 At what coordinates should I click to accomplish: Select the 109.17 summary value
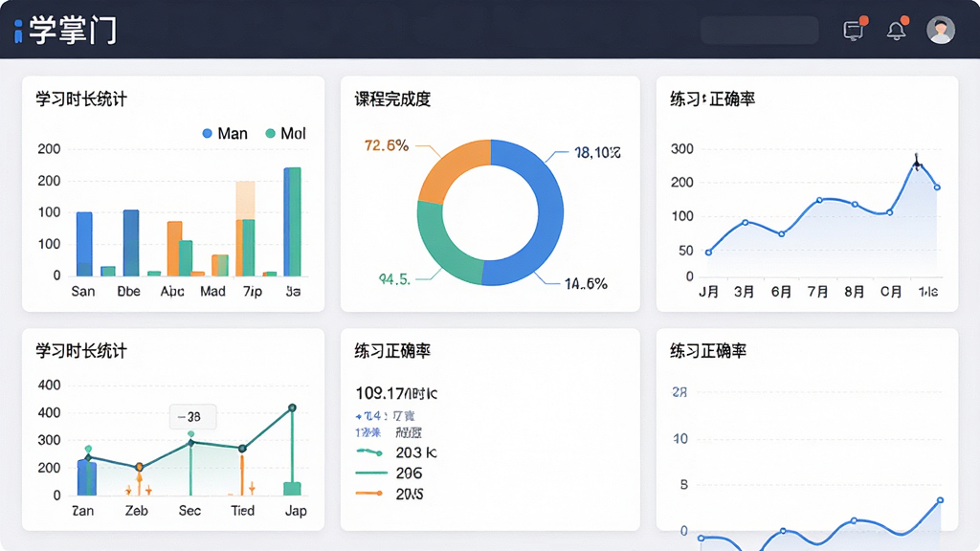pos(396,393)
